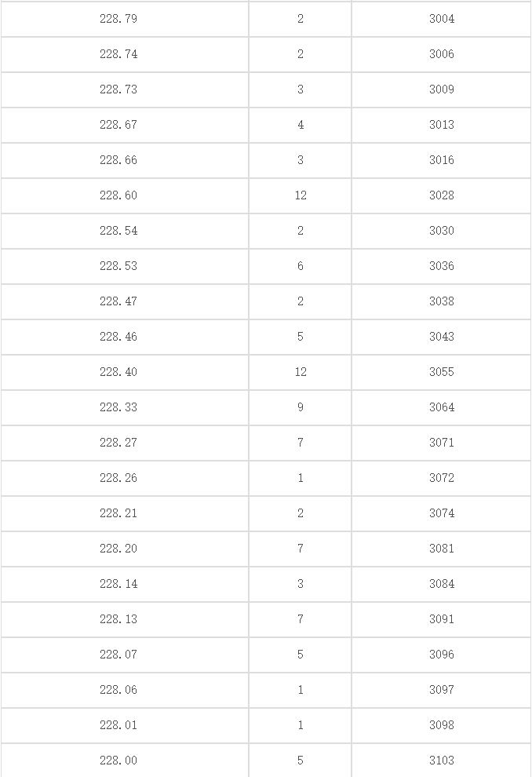
Task: Click cumulative count 3004
Action: [x=441, y=19]
